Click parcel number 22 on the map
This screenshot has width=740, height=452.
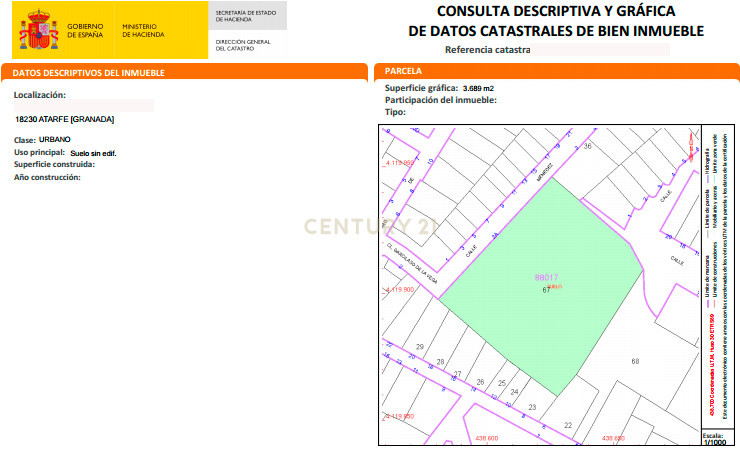tap(568, 425)
